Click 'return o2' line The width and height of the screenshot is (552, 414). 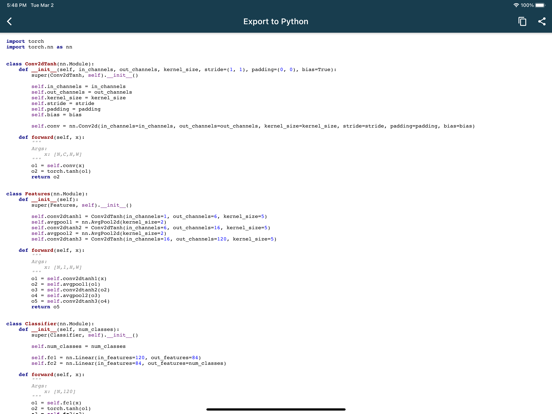pos(45,177)
